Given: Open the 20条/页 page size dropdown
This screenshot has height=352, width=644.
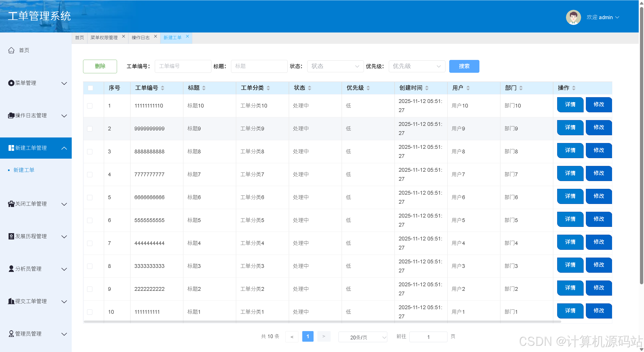Looking at the screenshot, I should (362, 337).
